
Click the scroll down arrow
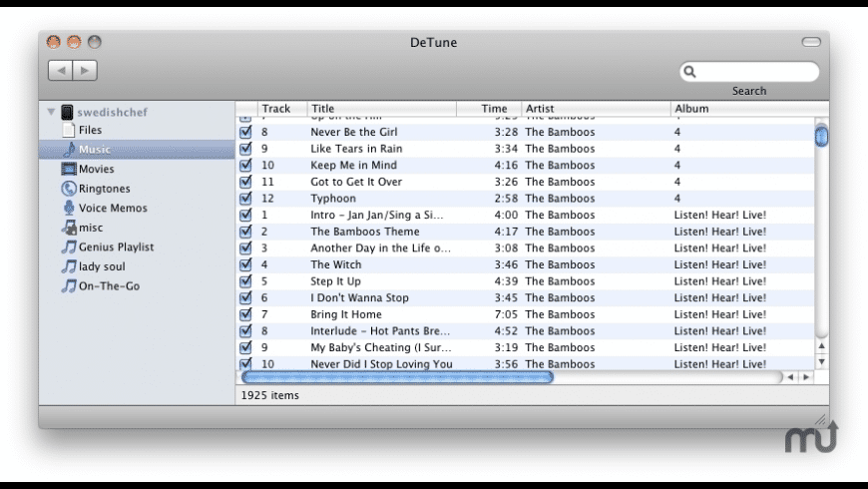821,361
